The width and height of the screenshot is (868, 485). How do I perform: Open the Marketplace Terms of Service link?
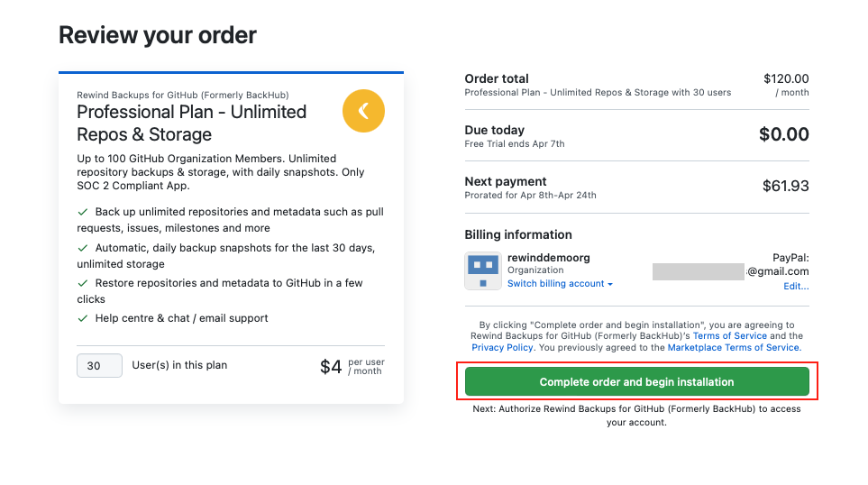pyautogui.click(x=733, y=347)
